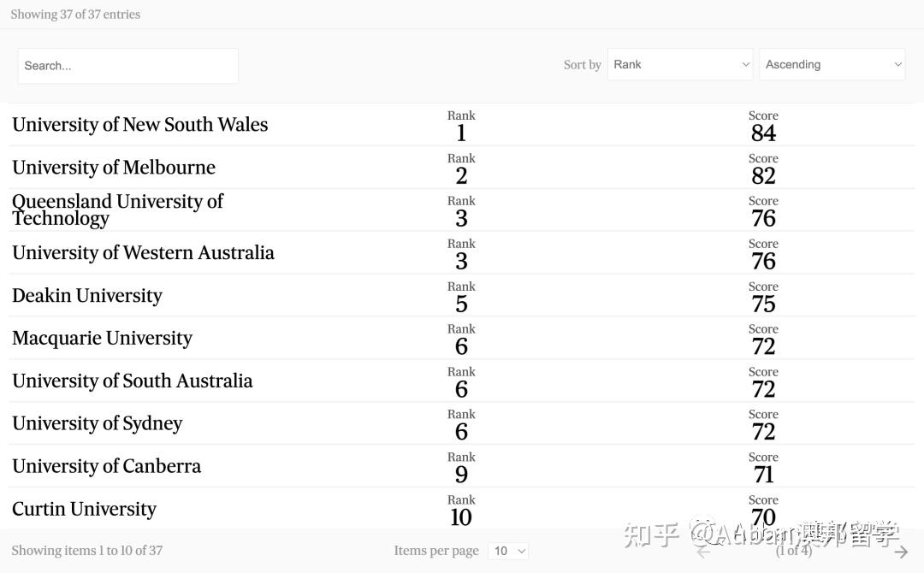This screenshot has height=573, width=924.
Task: Go to the next page arrow
Action: (x=900, y=552)
